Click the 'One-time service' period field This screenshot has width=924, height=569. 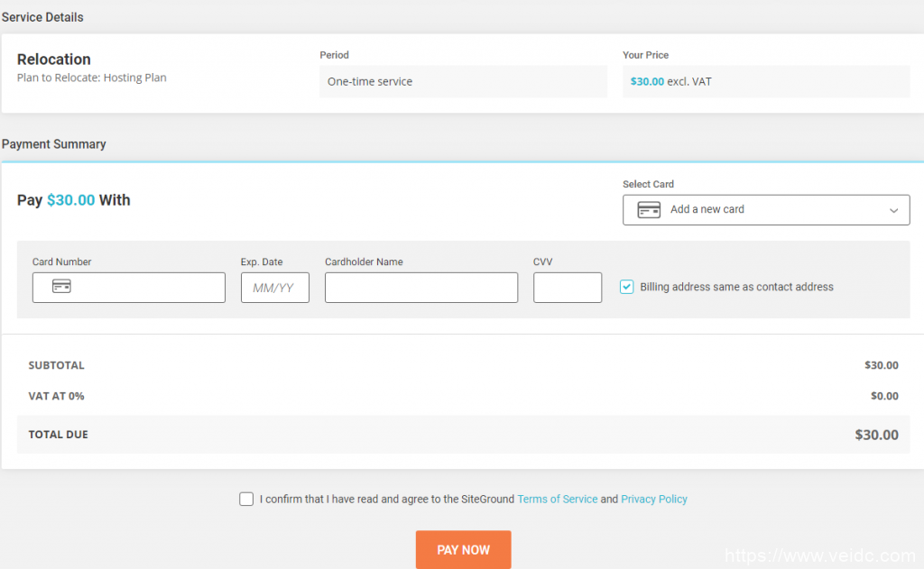[463, 81]
